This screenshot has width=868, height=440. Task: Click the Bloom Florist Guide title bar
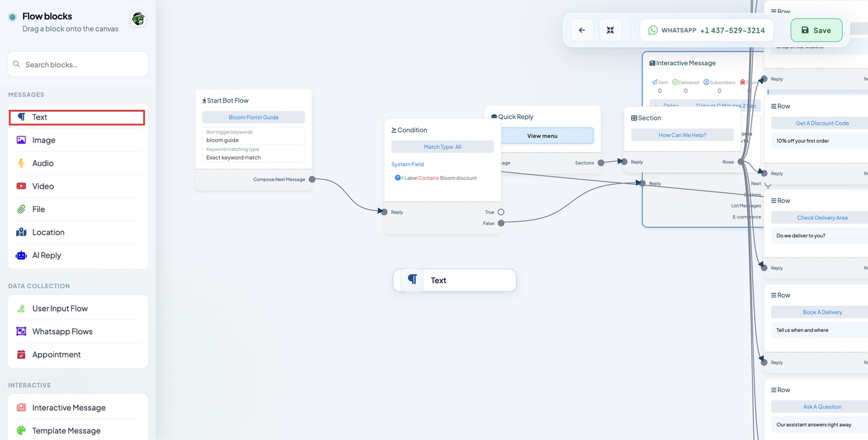(x=254, y=117)
